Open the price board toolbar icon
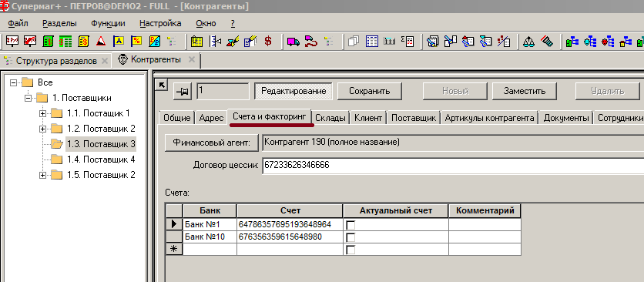The image size is (644, 282). coord(12,41)
